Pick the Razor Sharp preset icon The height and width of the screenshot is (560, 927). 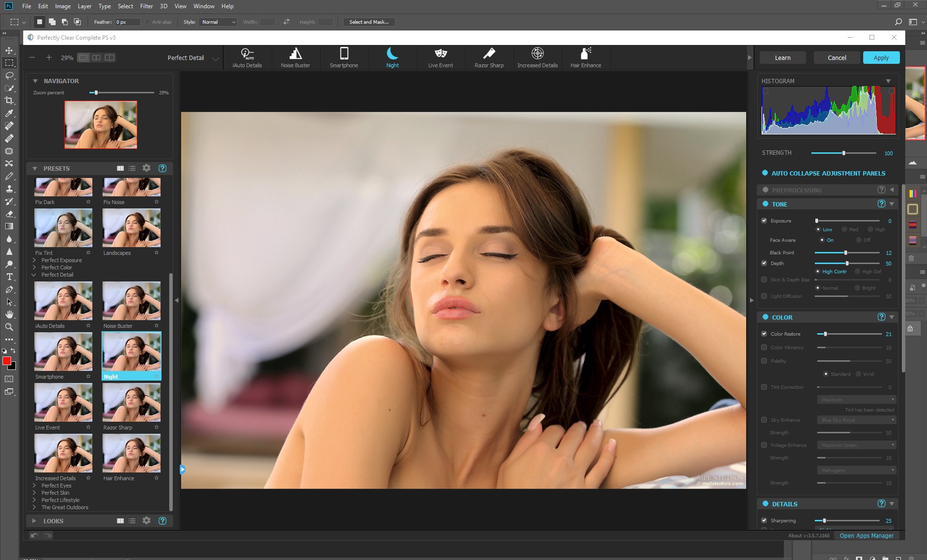[x=489, y=58]
